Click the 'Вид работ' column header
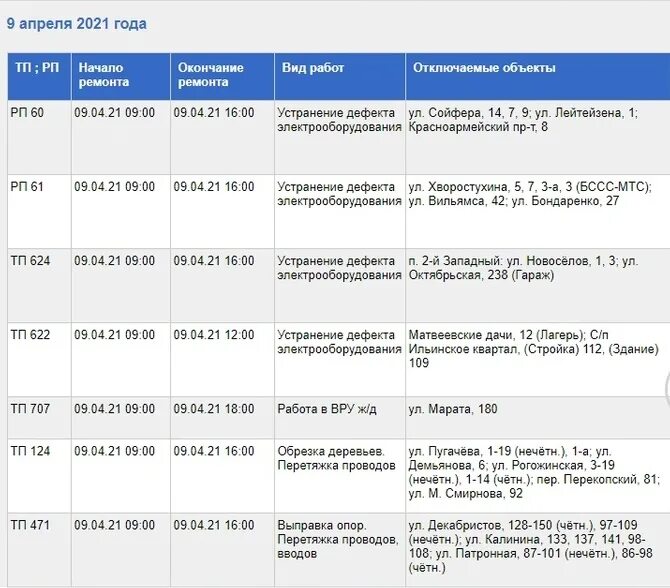Screen dimensions: 670x588 coord(340,76)
